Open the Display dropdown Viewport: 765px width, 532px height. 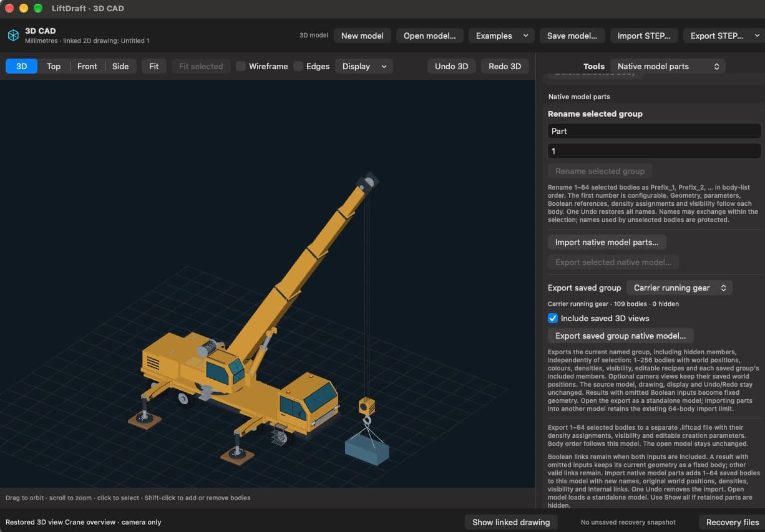pyautogui.click(x=364, y=66)
